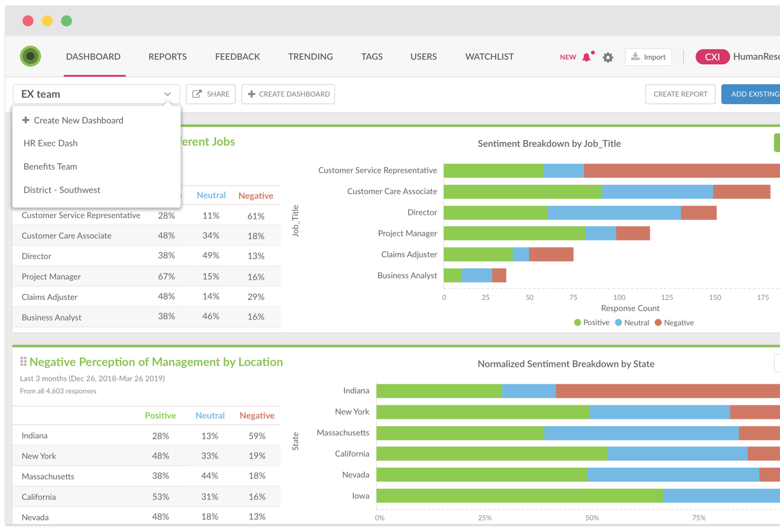The height and width of the screenshot is (532, 780).
Task: Click the Share button
Action: tap(211, 94)
